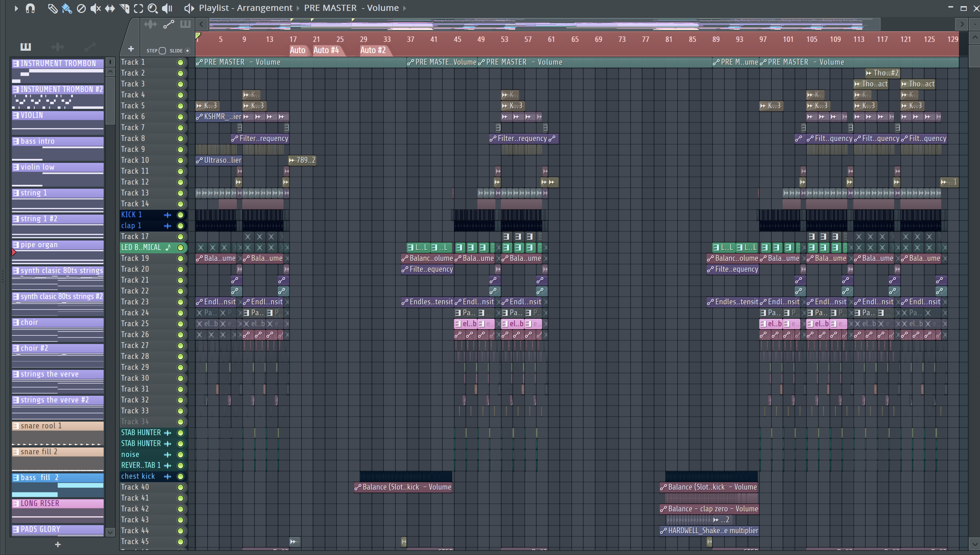Select the HARDWELL_Shake..e multiplier clip
Image resolution: width=980 pixels, height=555 pixels.
tap(709, 531)
